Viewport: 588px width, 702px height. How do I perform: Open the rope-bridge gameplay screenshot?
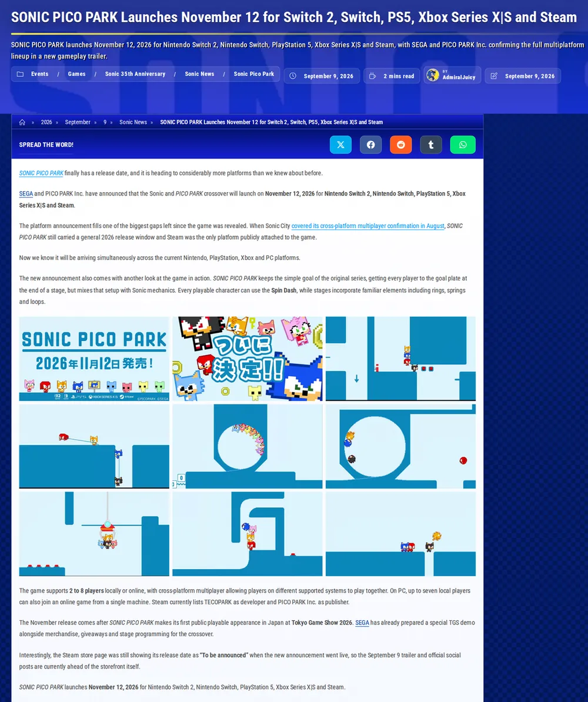pyautogui.click(x=94, y=446)
